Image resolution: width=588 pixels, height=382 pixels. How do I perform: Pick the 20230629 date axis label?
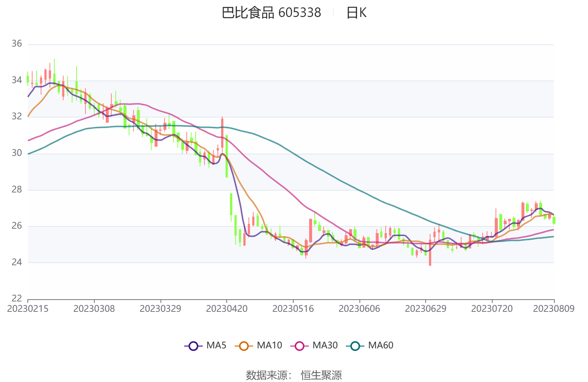point(426,309)
